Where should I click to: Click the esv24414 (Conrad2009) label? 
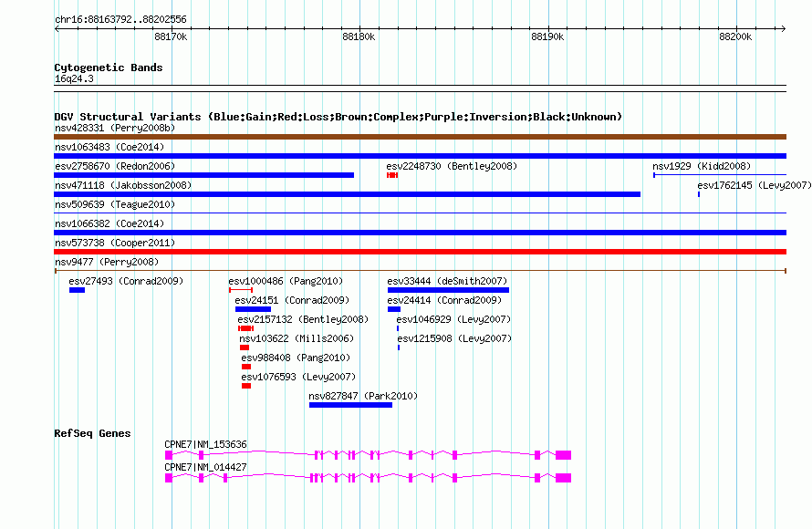pos(444,300)
